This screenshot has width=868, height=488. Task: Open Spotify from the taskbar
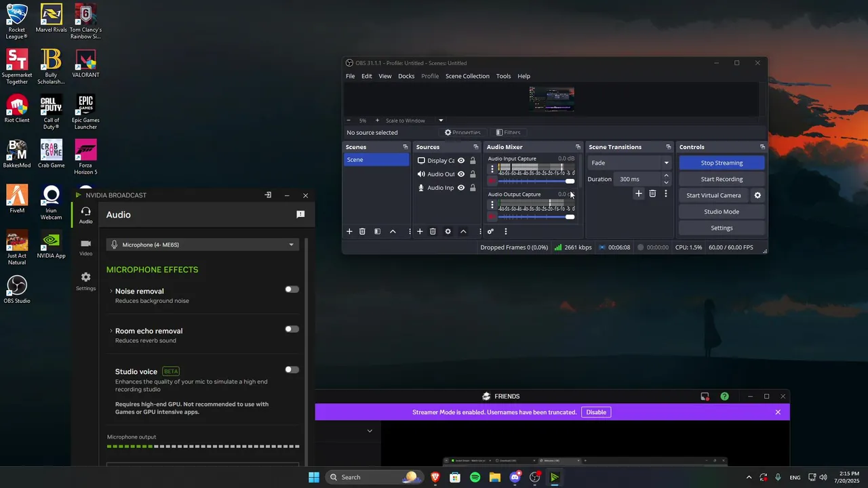click(475, 477)
